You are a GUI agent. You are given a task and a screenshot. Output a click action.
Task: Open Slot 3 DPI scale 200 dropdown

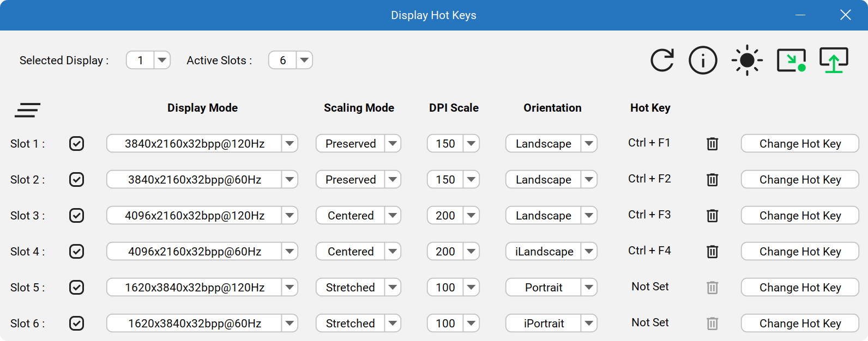pos(453,216)
